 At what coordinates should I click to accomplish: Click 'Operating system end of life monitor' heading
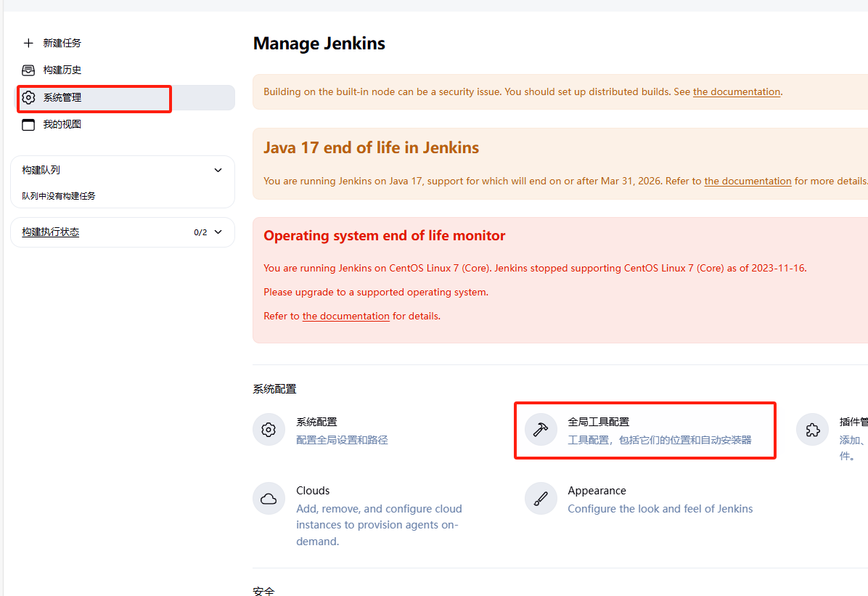pyautogui.click(x=384, y=236)
